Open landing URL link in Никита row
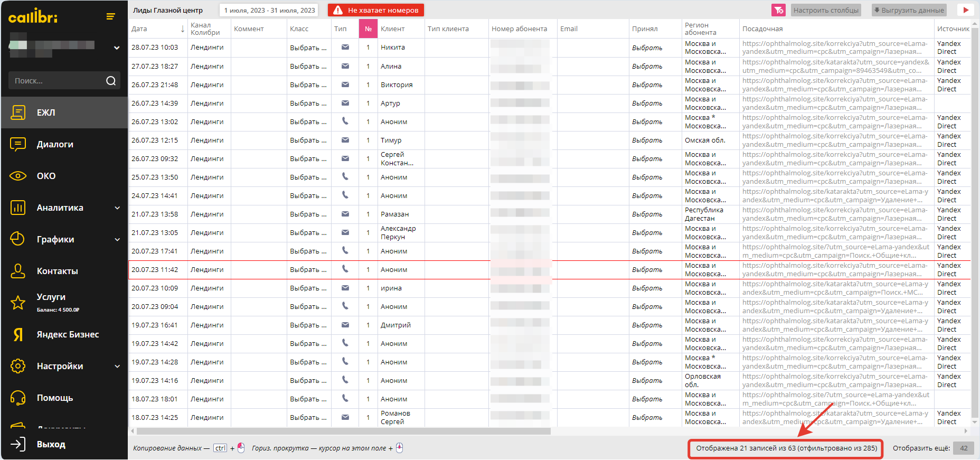This screenshot has height=460, width=980. [835, 48]
